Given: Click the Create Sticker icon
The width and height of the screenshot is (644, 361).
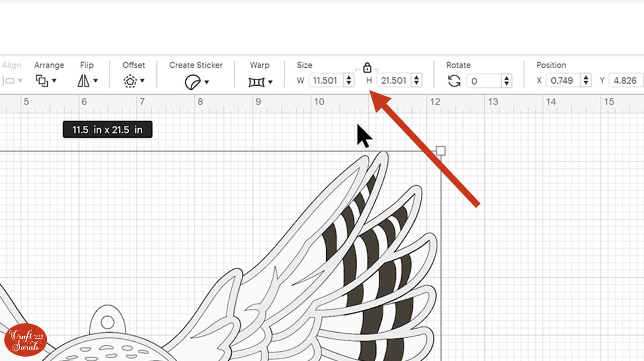Looking at the screenshot, I should click(x=192, y=82).
